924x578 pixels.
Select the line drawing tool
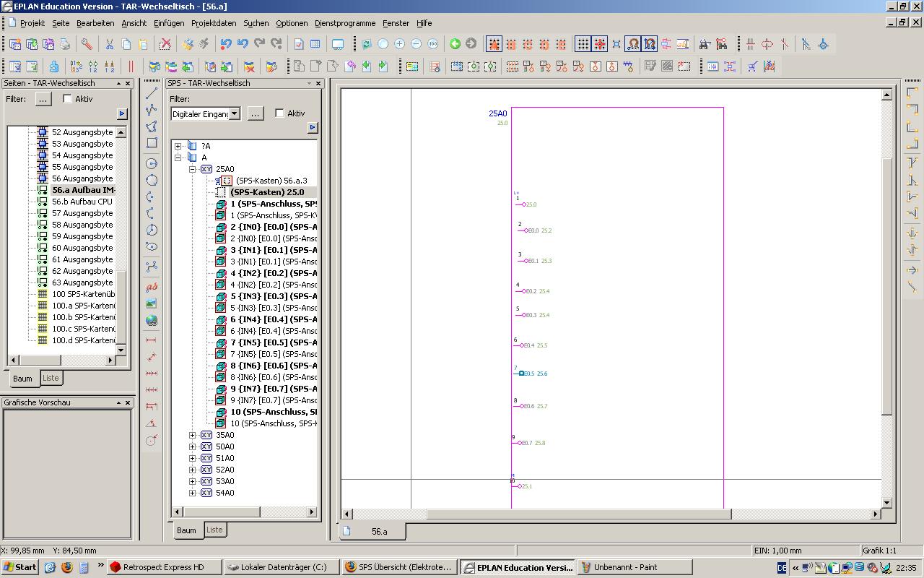click(x=152, y=93)
